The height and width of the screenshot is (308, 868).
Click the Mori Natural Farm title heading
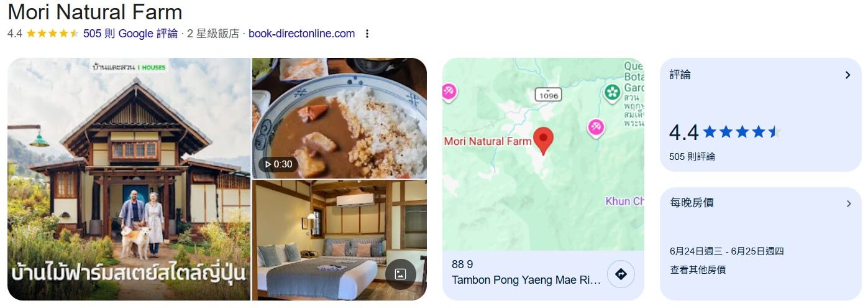[95, 12]
